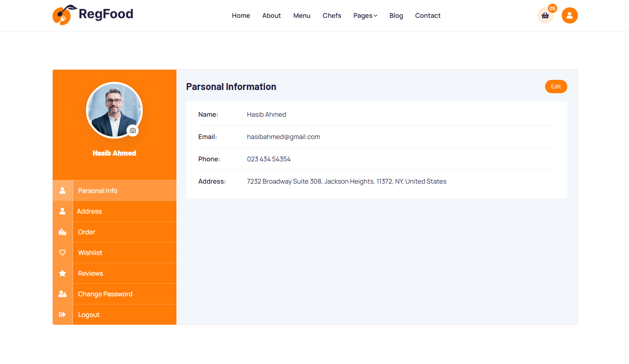629x364 pixels.
Task: Click the lock-user icon beside Change Password
Action: [62, 294]
